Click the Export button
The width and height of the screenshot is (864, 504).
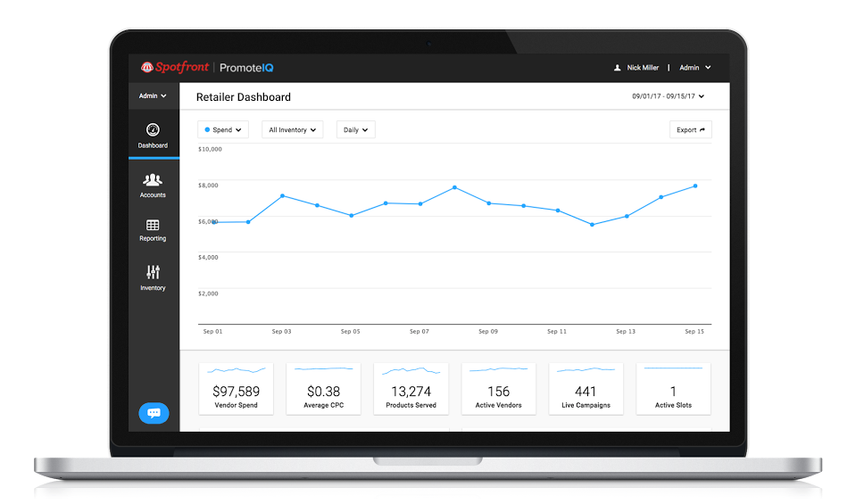690,130
